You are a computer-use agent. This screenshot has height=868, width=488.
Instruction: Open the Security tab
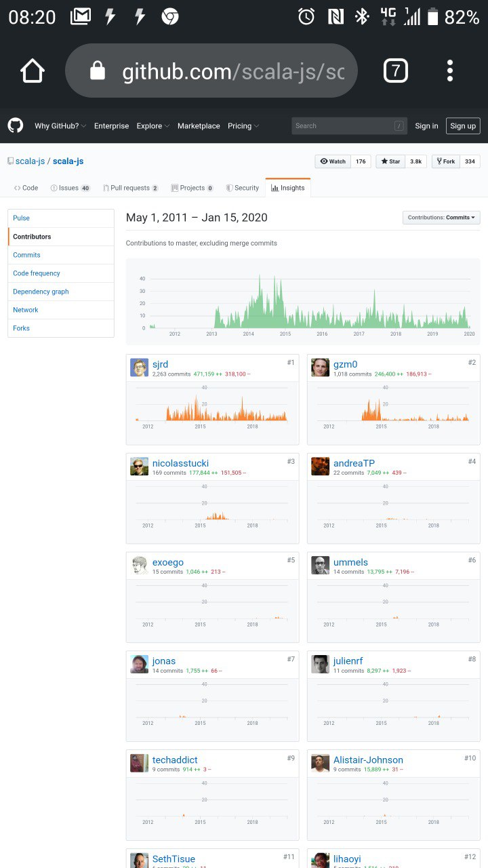[x=243, y=188]
